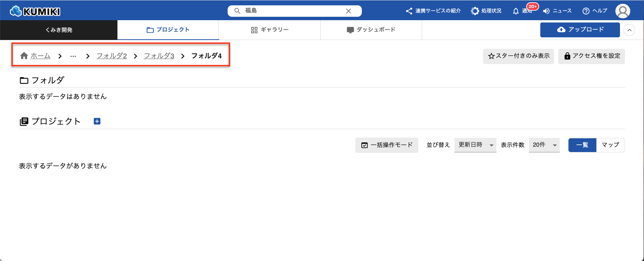The height and width of the screenshot is (261, 644).
Task: Expand the breadcrumb ellipsis
Action: click(x=73, y=56)
